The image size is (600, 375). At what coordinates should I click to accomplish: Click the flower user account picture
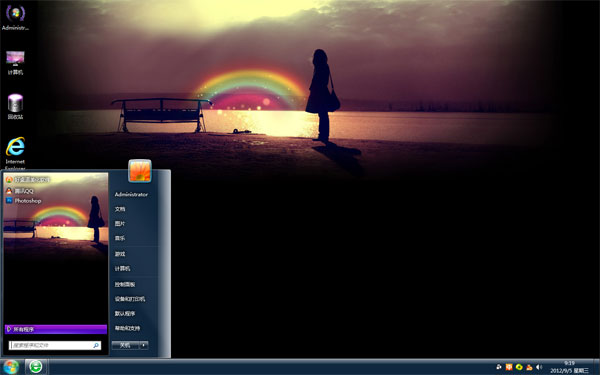coord(140,171)
